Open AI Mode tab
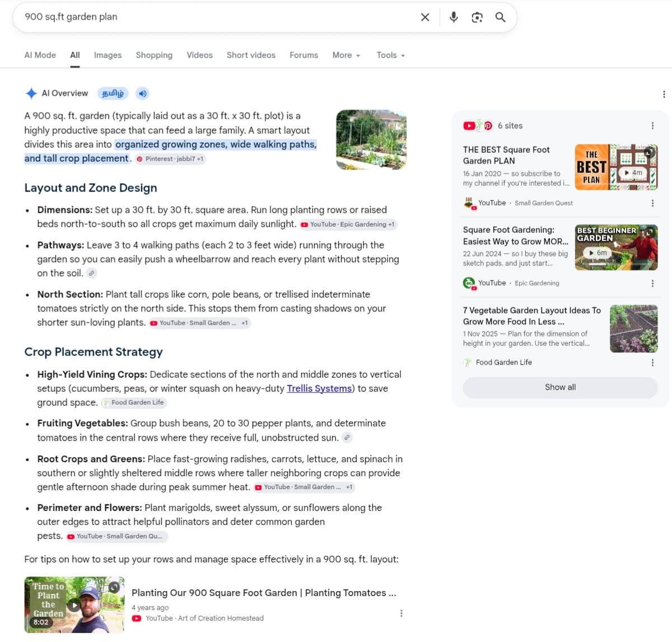Image resolution: width=672 pixels, height=642 pixels. pyautogui.click(x=40, y=55)
